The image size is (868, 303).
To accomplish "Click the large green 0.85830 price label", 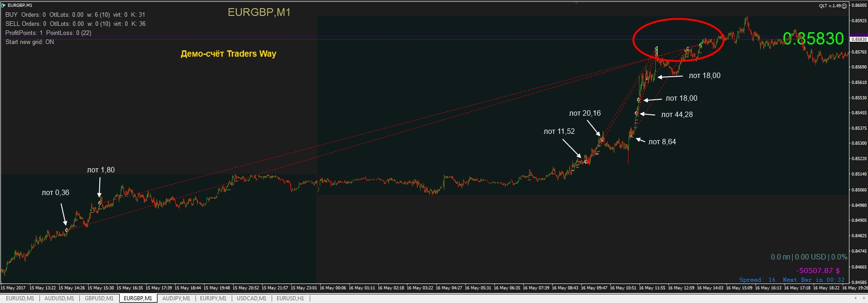I will click(813, 39).
